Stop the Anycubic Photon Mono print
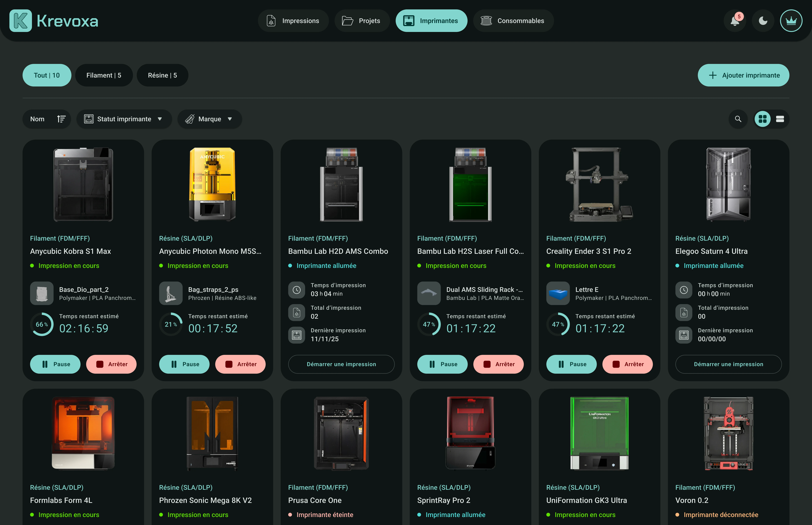Image resolution: width=812 pixels, height=525 pixels. pyautogui.click(x=241, y=364)
